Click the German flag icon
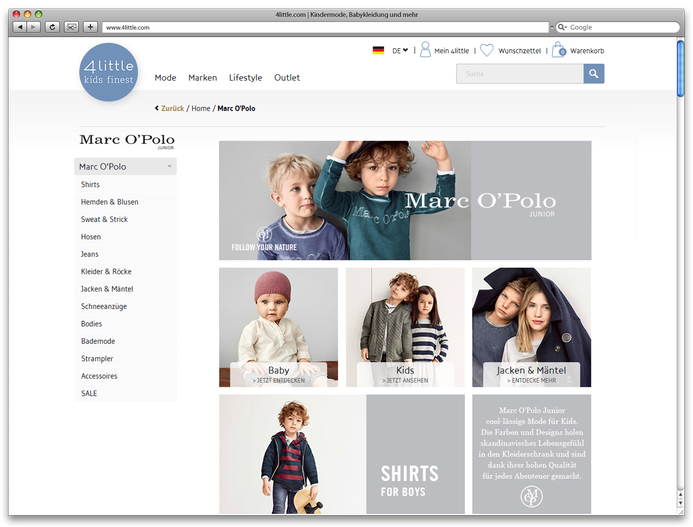This screenshot has width=693, height=527. point(378,50)
